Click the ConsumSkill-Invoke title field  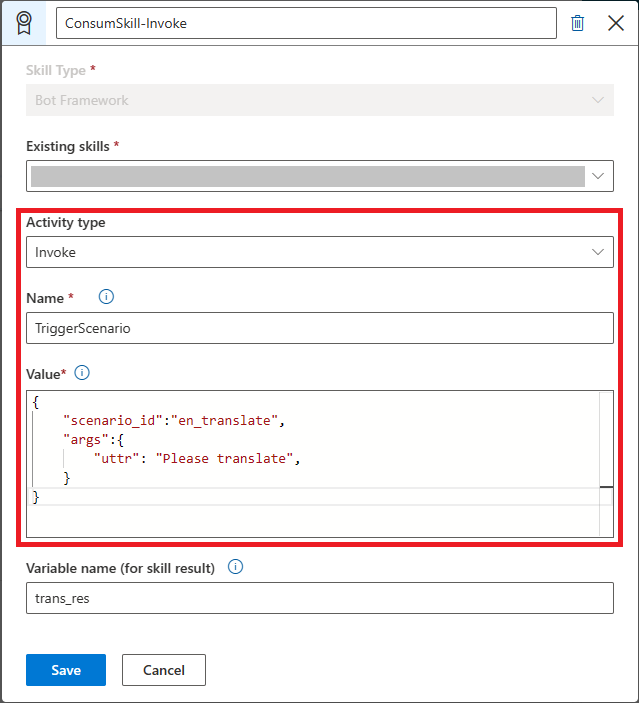306,23
